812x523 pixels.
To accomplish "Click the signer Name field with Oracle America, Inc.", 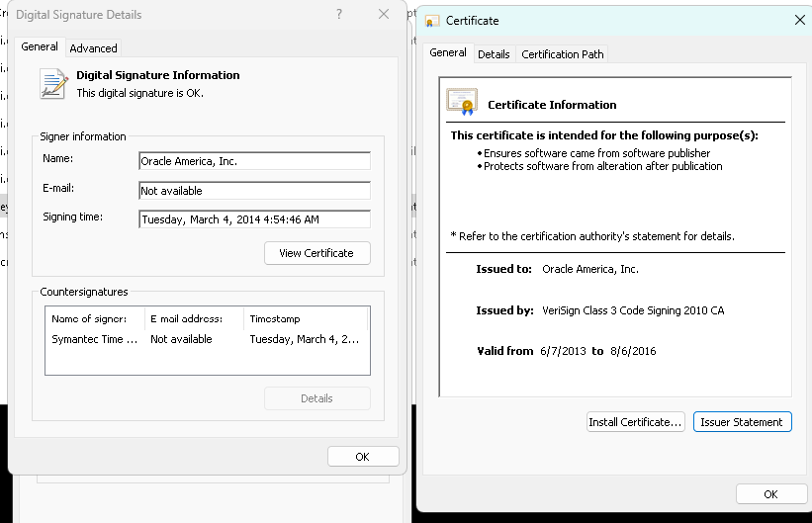I will click(x=254, y=161).
